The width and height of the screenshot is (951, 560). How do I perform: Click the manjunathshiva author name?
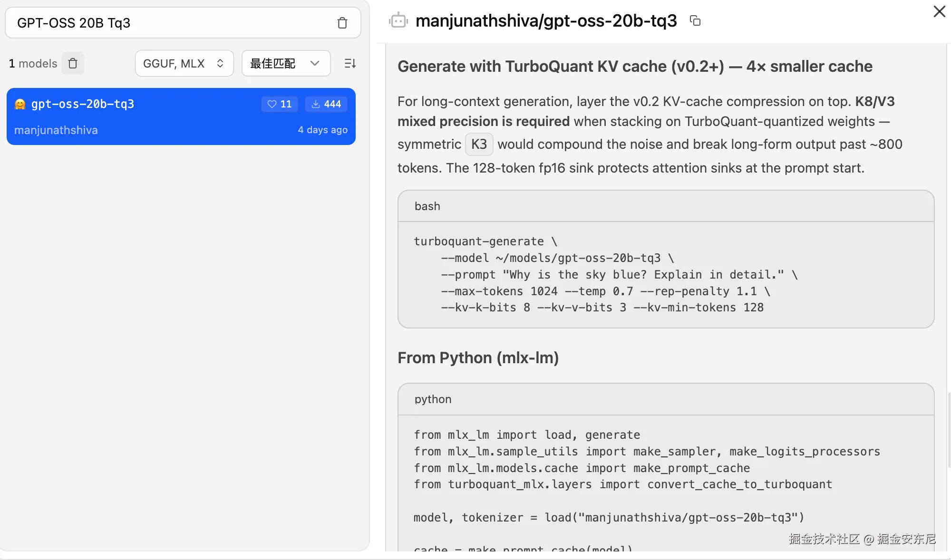click(56, 130)
